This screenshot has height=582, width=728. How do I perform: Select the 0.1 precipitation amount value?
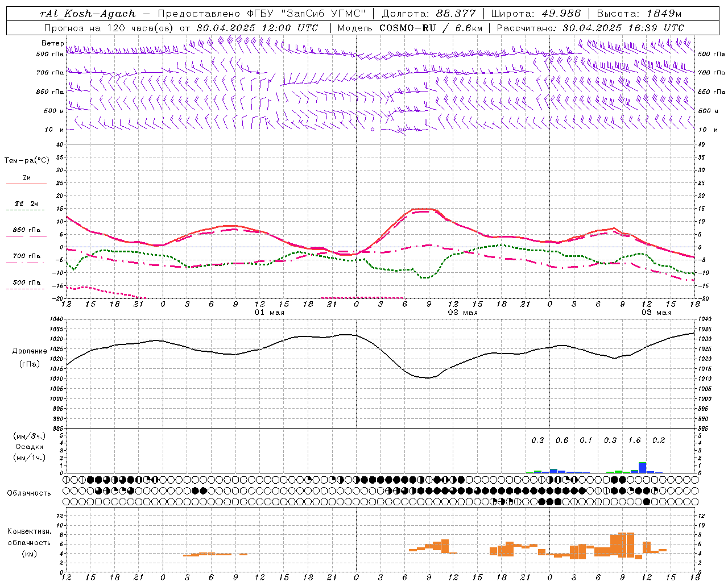[586, 440]
